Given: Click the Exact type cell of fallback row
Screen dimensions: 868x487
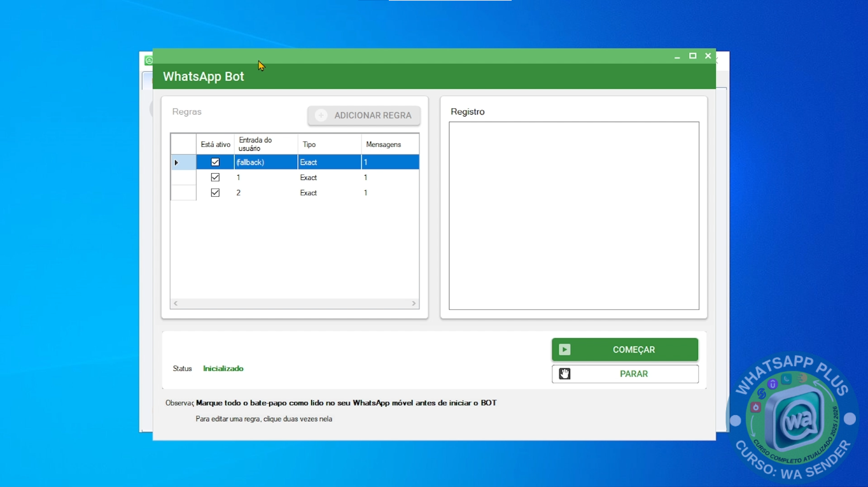Looking at the screenshot, I should tap(330, 162).
